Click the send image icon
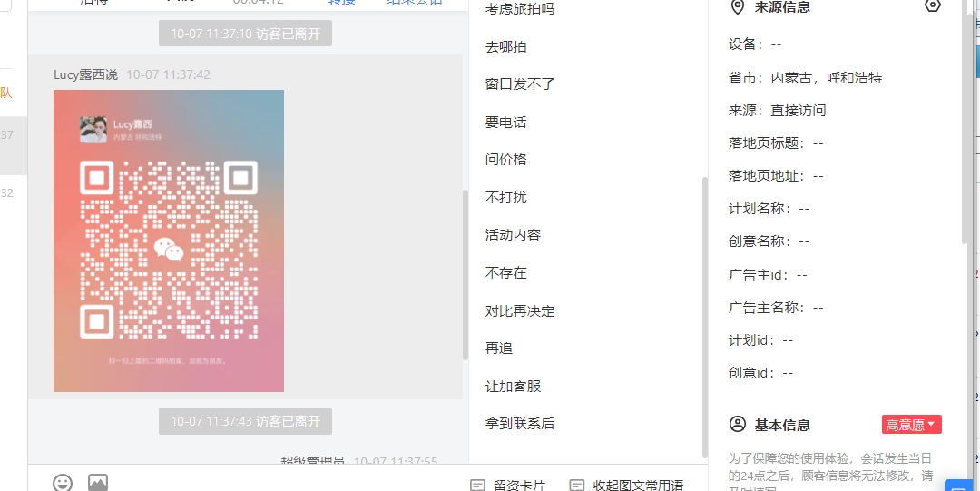The height and width of the screenshot is (491, 980). pos(98,483)
